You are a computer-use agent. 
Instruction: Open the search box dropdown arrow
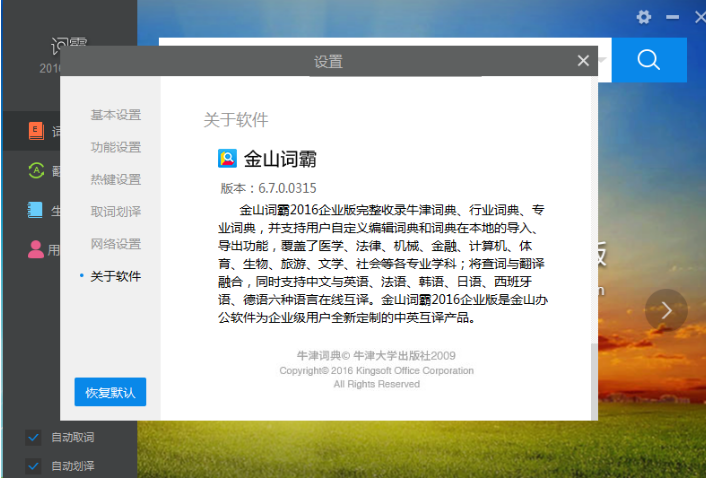603,60
